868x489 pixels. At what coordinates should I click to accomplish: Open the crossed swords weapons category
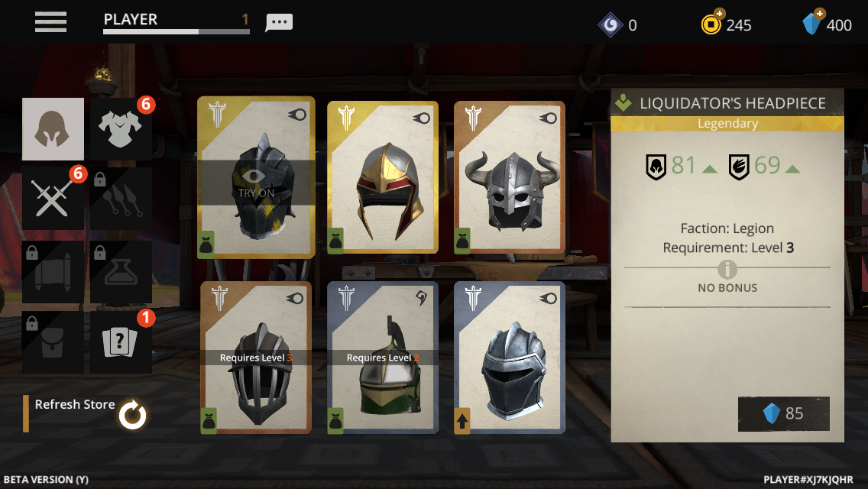53,198
